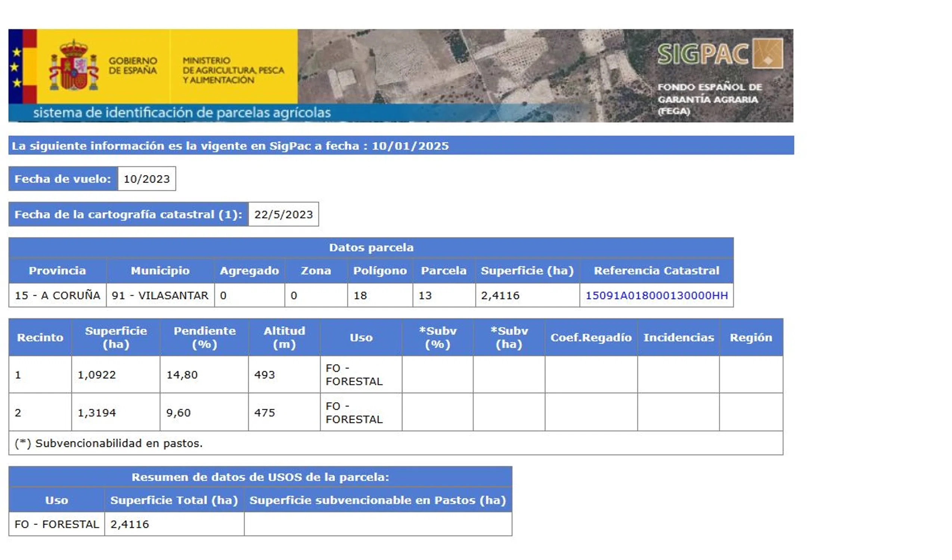
Task: Click the parcel Superficie value 2,4116
Action: coord(500,295)
